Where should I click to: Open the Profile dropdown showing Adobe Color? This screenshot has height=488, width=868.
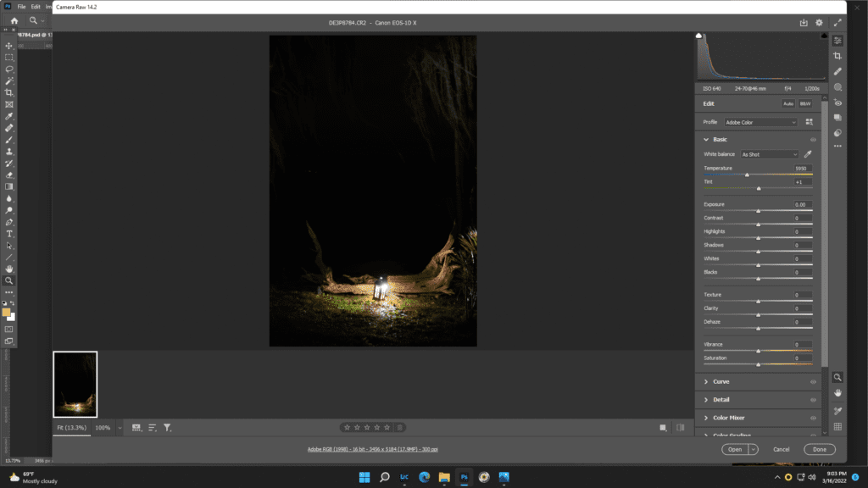tap(760, 122)
